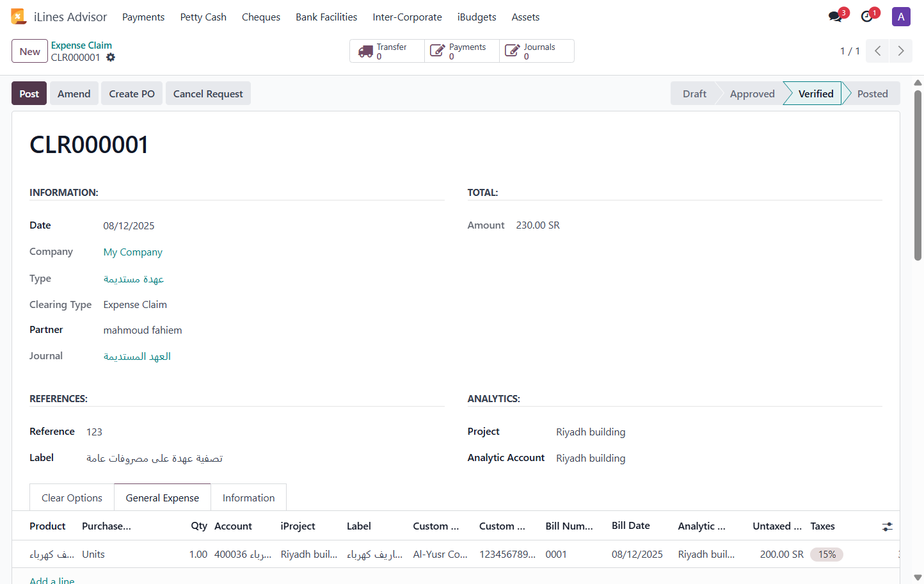Open the iBudgets menu
Image resolution: width=924 pixels, height=584 pixels.
click(x=477, y=17)
